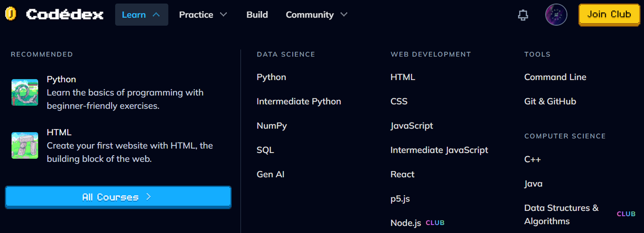This screenshot has width=644, height=233.
Task: Select Python under Data Science
Action: coord(271,77)
